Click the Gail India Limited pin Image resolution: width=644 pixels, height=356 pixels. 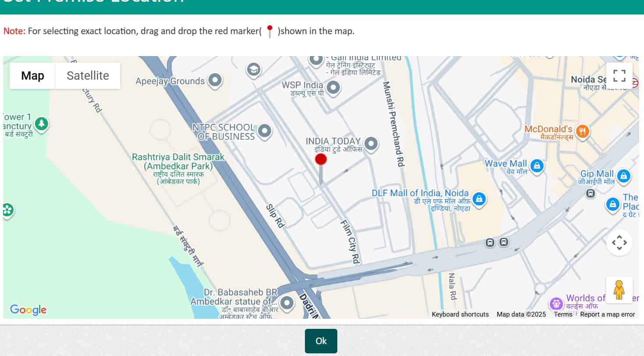pyautogui.click(x=316, y=60)
